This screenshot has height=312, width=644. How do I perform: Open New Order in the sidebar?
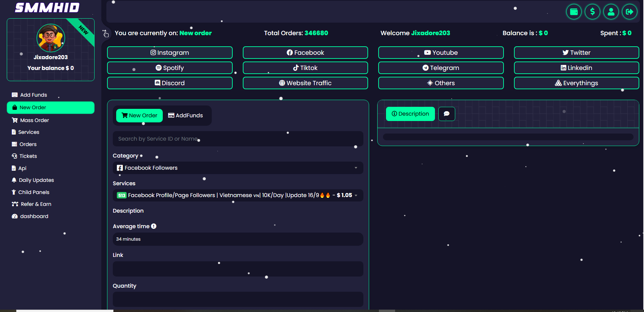point(51,107)
